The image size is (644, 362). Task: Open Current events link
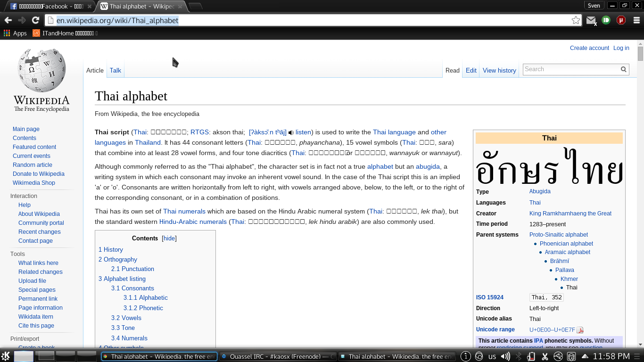click(32, 156)
